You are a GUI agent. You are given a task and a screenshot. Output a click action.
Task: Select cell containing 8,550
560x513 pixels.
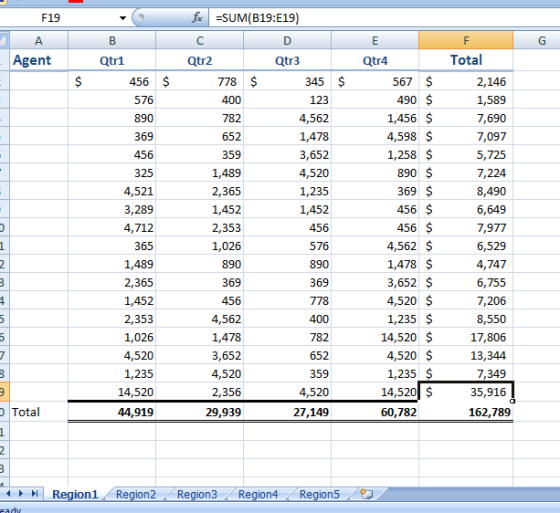[466, 319]
